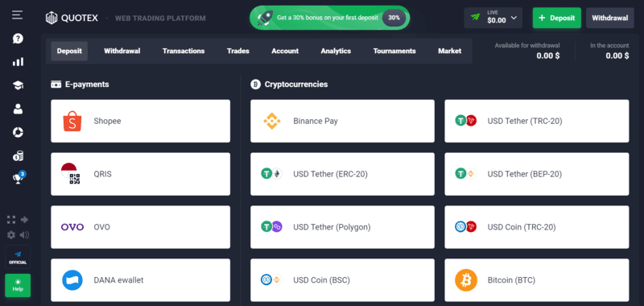Click the right arrow sidebar icon

[x=24, y=219]
